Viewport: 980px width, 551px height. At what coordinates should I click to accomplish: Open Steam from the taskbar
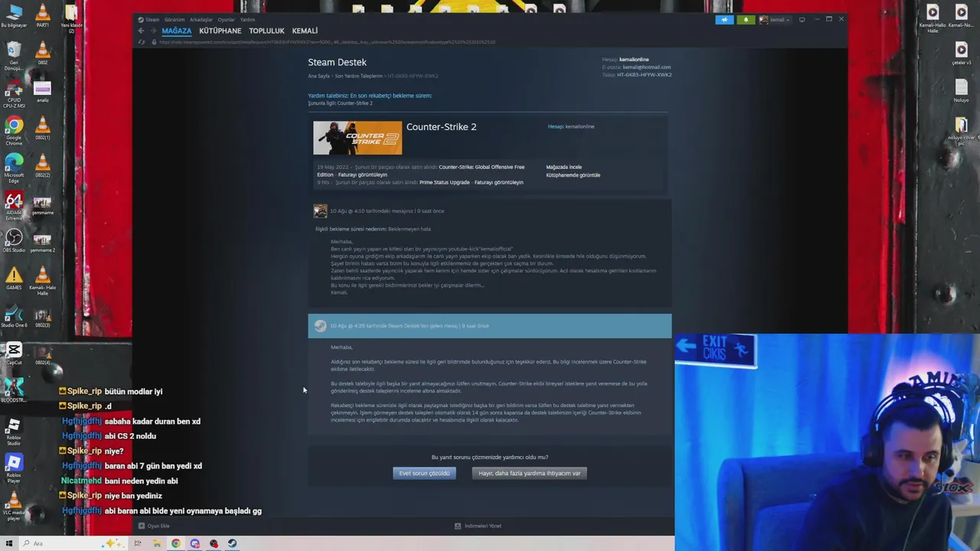click(233, 543)
